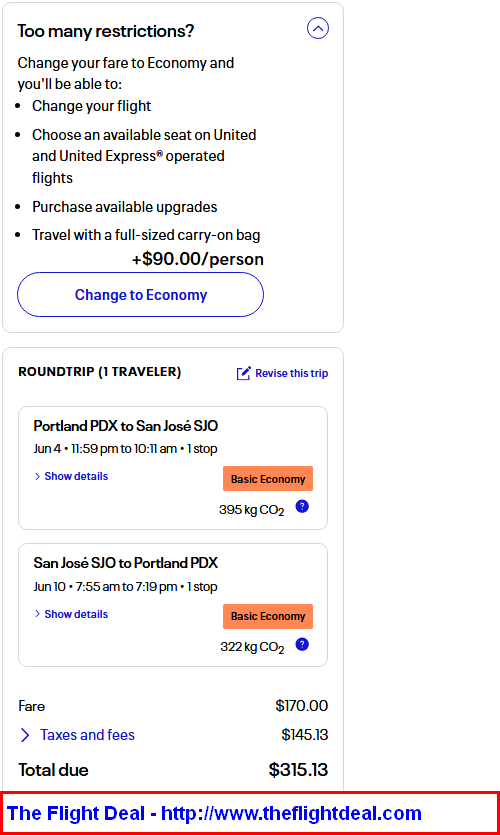Click the Change to Economy button

point(141,294)
